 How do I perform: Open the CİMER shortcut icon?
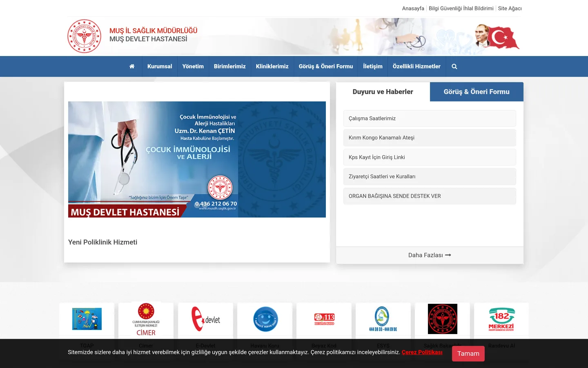[x=146, y=319]
